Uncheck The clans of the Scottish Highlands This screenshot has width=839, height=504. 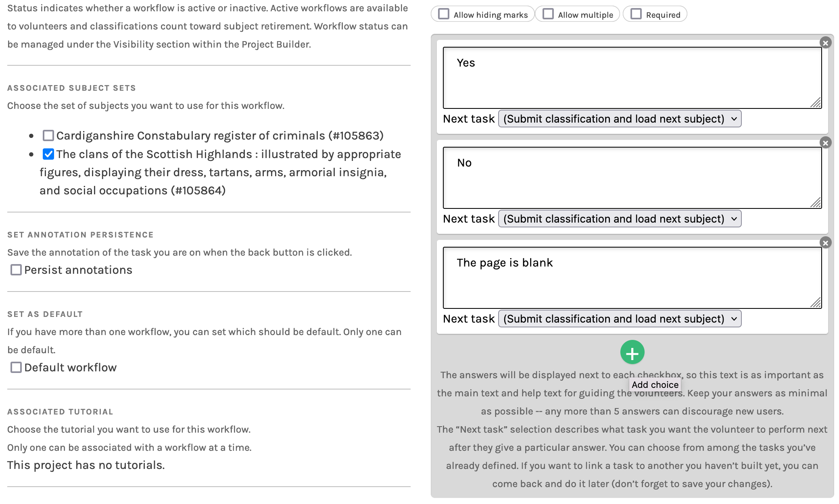(x=48, y=154)
